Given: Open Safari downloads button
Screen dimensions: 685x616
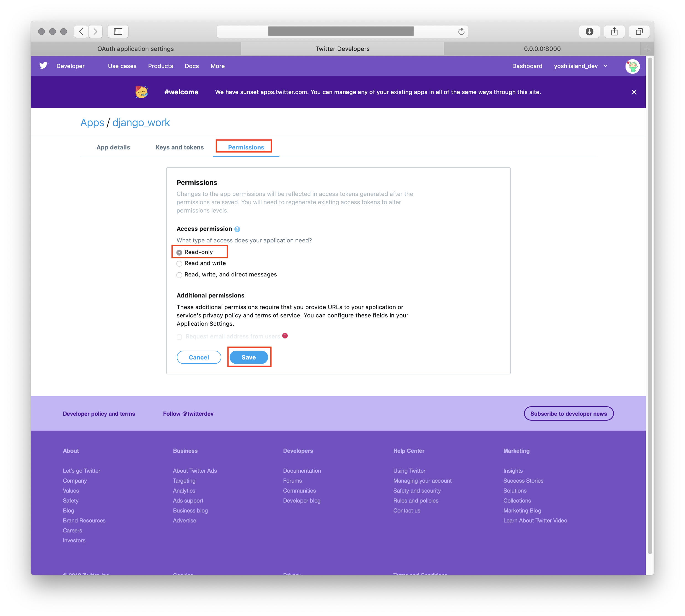Looking at the screenshot, I should click(x=589, y=32).
